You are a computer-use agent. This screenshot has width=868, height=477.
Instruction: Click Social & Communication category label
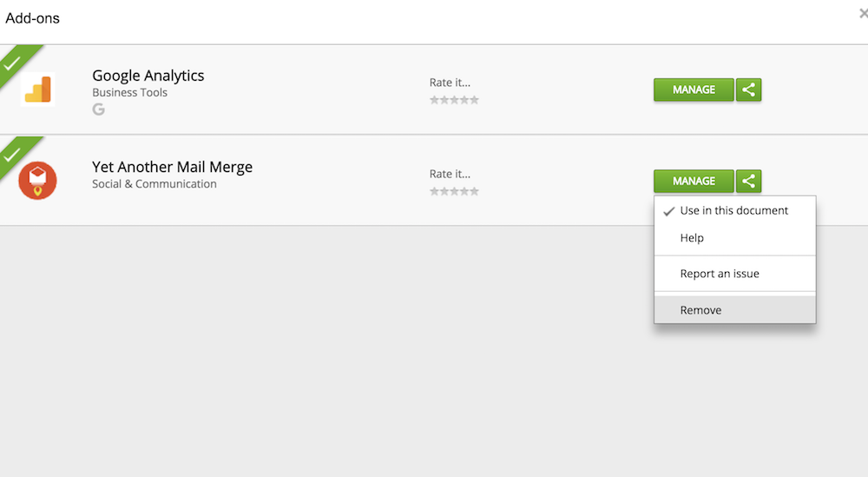155,183
